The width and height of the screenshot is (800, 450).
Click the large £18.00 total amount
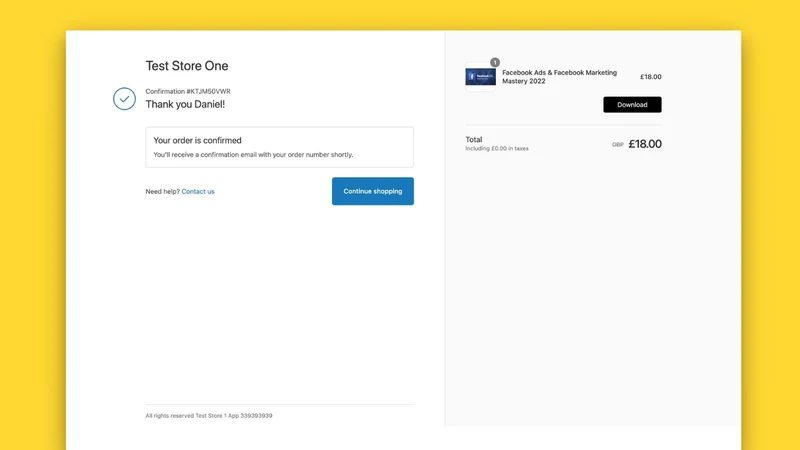click(x=645, y=144)
